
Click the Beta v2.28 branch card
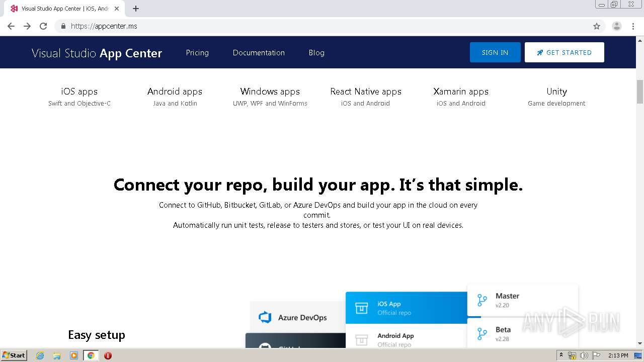point(523,333)
